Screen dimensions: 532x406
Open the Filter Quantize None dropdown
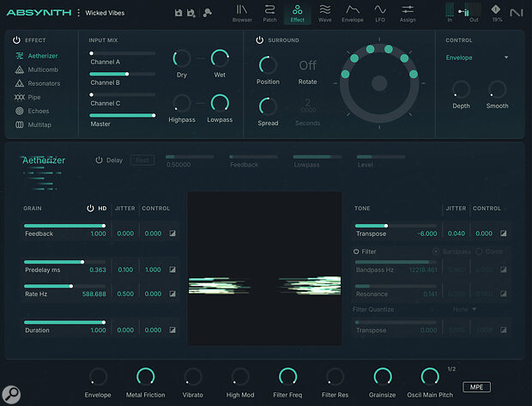click(464, 309)
